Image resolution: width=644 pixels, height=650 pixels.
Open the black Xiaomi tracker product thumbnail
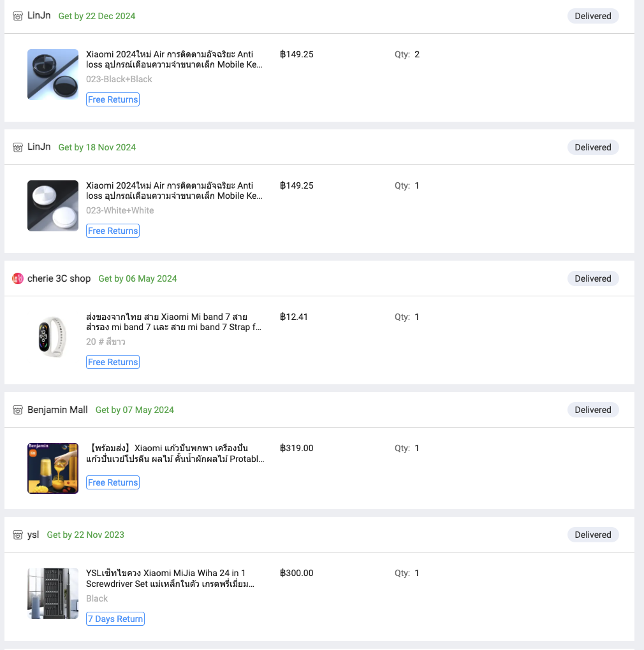[53, 75]
